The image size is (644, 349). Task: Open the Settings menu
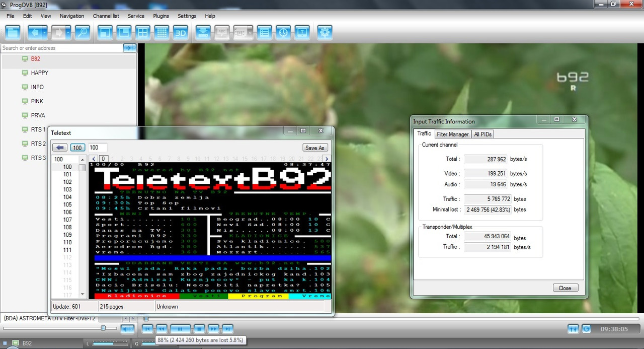pos(187,16)
